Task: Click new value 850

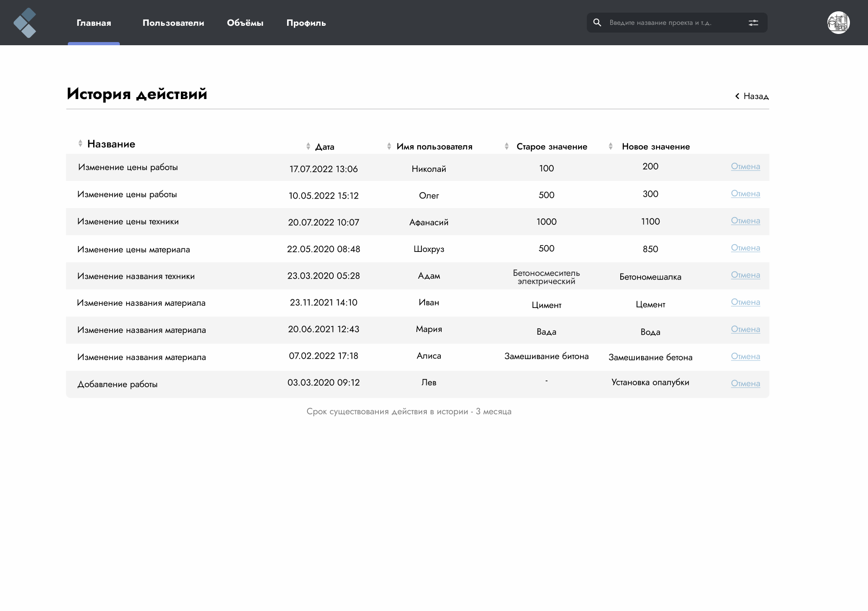Action: 651,249
